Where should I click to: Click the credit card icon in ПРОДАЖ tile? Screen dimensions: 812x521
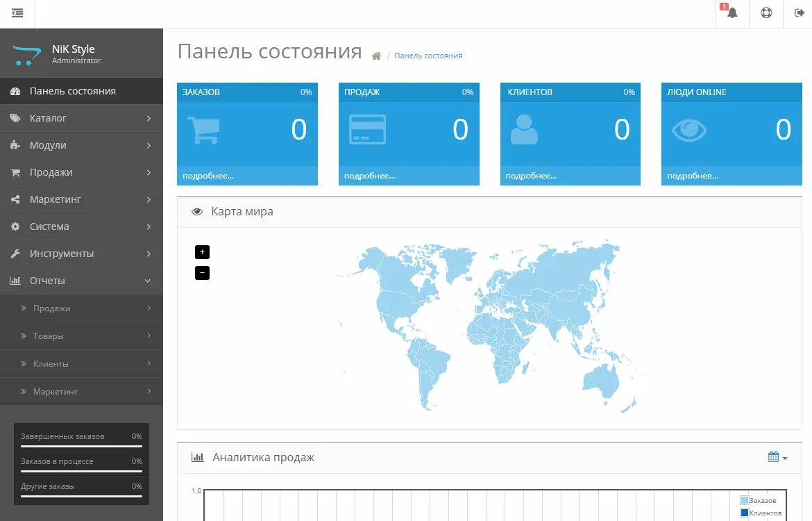click(x=367, y=130)
